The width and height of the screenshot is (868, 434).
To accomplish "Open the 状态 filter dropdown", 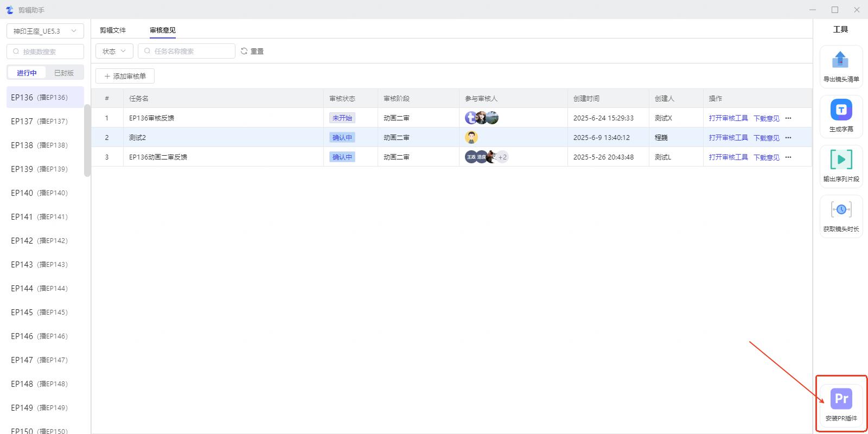I will 114,51.
